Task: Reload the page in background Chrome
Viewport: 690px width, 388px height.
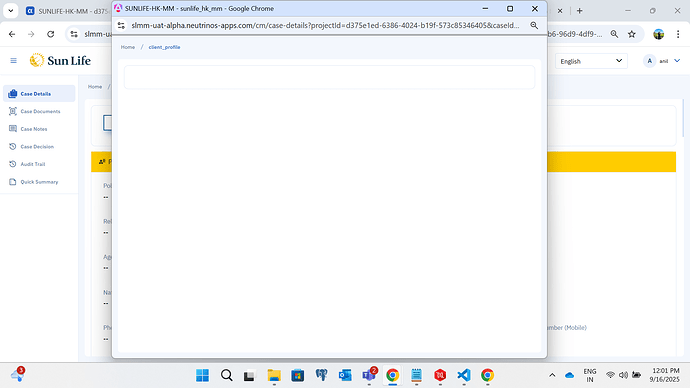Action: click(51, 34)
